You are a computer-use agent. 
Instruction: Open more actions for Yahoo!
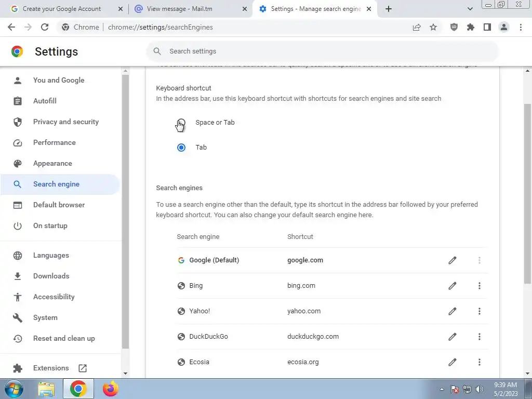click(480, 311)
